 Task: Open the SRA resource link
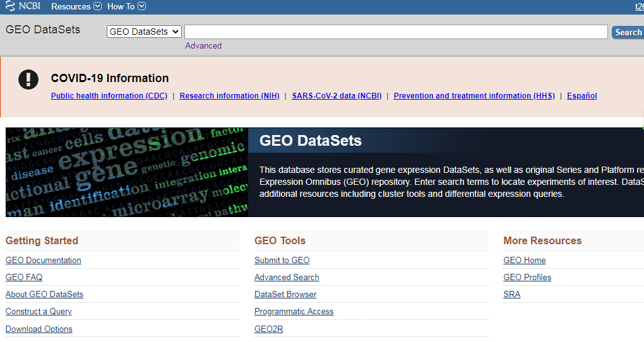click(511, 294)
